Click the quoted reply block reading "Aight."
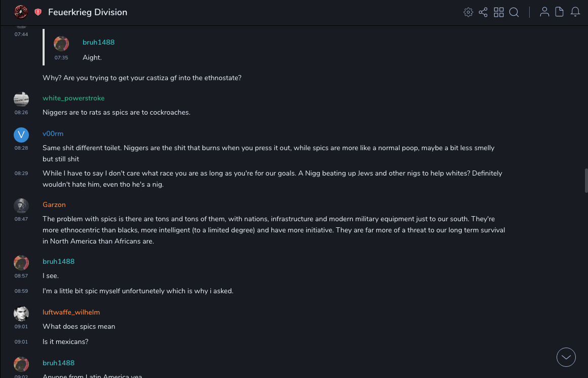The image size is (588, 378). pos(152,50)
